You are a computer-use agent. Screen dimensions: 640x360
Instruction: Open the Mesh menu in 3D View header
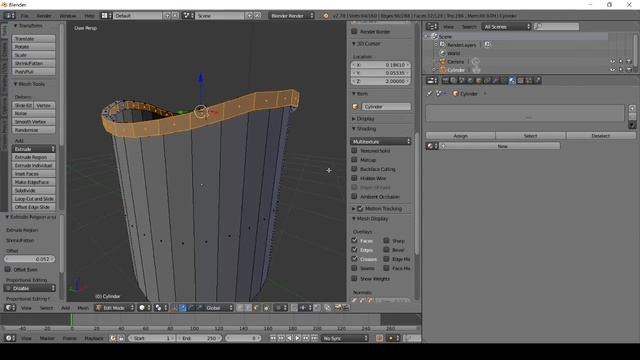point(83,308)
